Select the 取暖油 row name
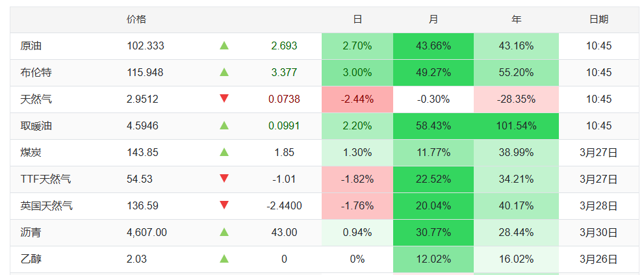 pyautogui.click(x=36, y=126)
